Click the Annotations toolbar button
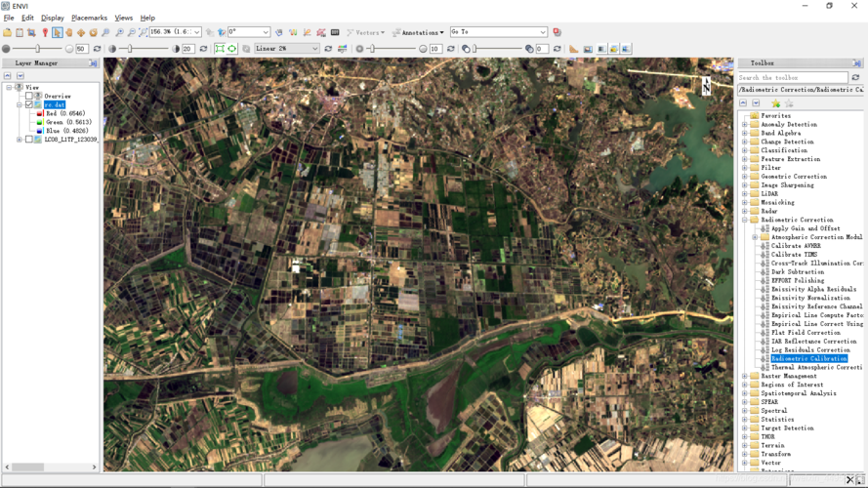This screenshot has width=868, height=488. click(x=418, y=32)
